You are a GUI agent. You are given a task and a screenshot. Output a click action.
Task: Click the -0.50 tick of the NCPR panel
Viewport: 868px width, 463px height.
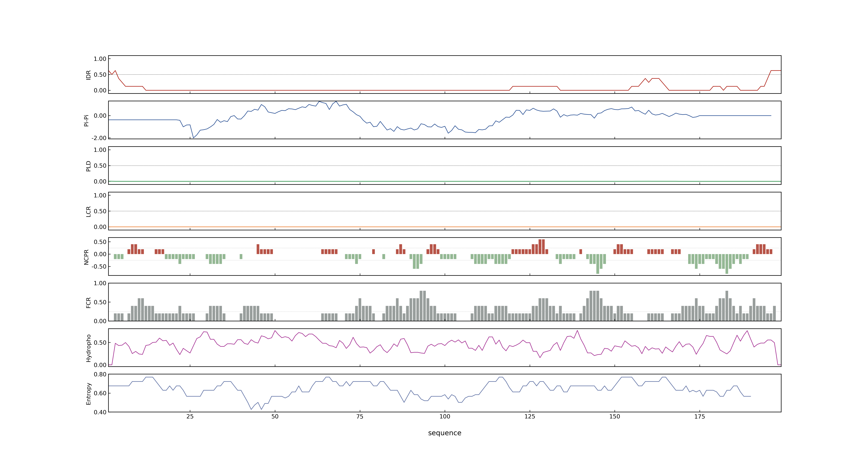click(99, 267)
